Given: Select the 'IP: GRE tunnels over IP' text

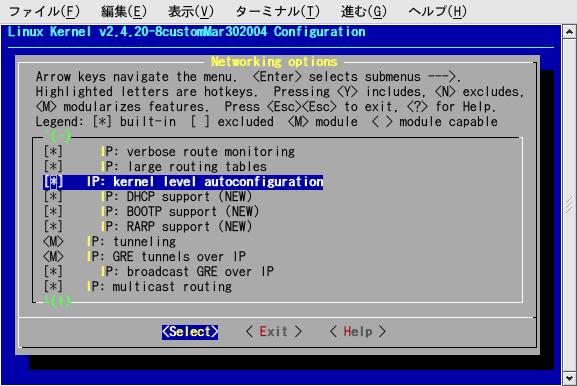Looking at the screenshot, I should (166, 256).
